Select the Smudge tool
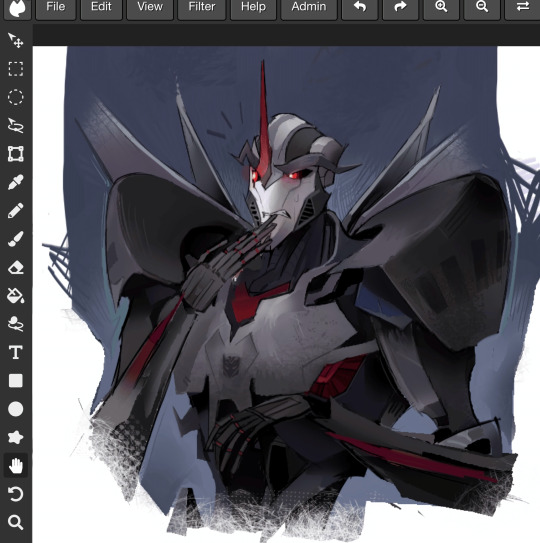This screenshot has width=540, height=543. click(16, 324)
